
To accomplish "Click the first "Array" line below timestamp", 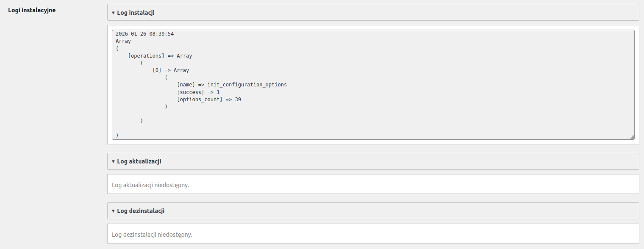I will point(123,41).
